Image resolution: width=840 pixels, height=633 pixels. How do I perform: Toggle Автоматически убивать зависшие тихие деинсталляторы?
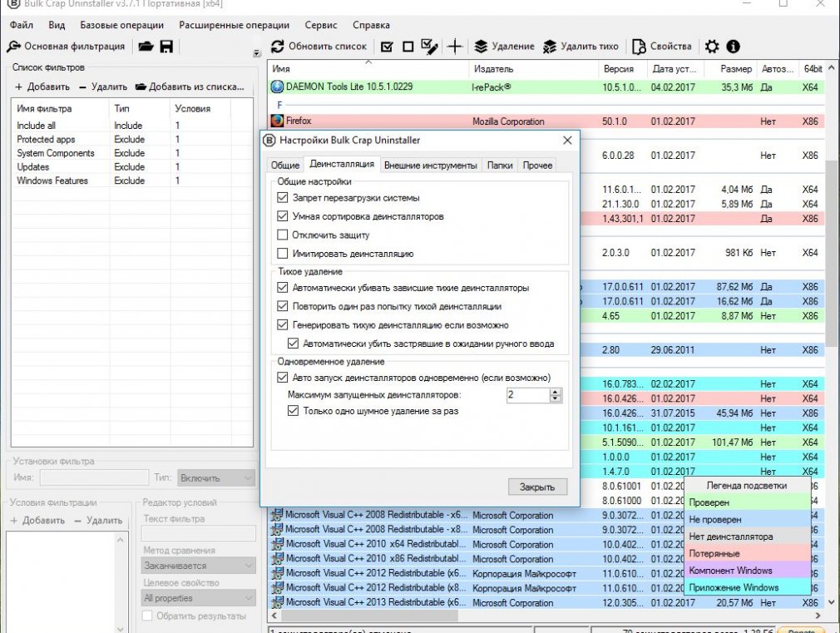click(x=282, y=288)
